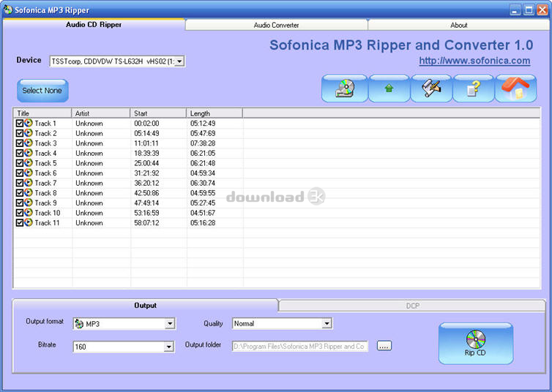Sort by the Length column header
Screen dimensions: 552x392
214,113
